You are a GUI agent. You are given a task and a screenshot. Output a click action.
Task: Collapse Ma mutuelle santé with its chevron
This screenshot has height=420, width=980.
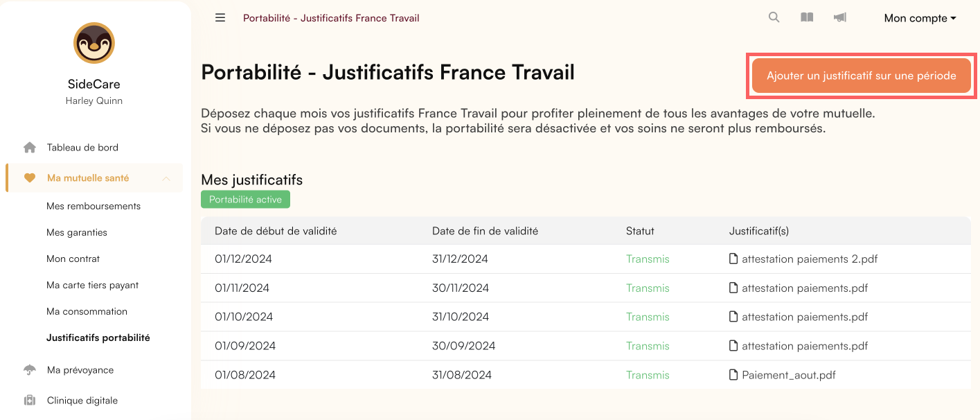166,178
